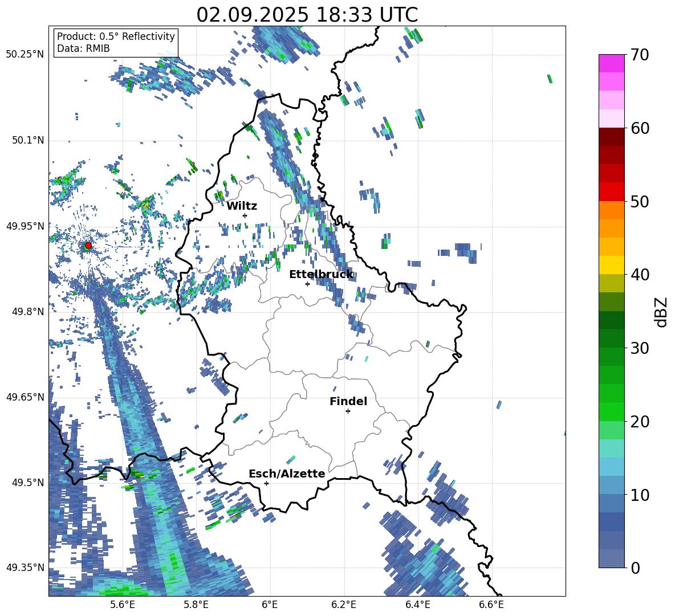Click the 40 tick on the colorbar
The width and height of the screenshot is (675, 616).
[x=640, y=275]
